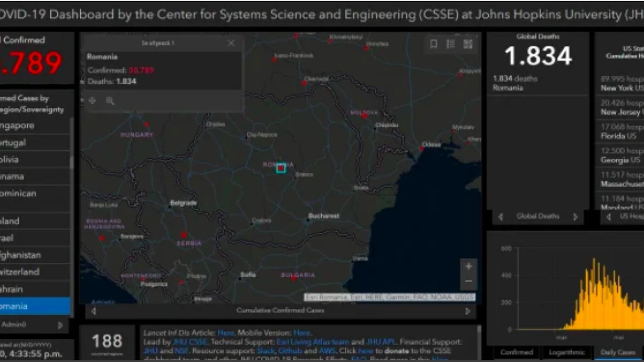Zoom in using the map plus icon
The image size is (644, 362).
point(468,265)
